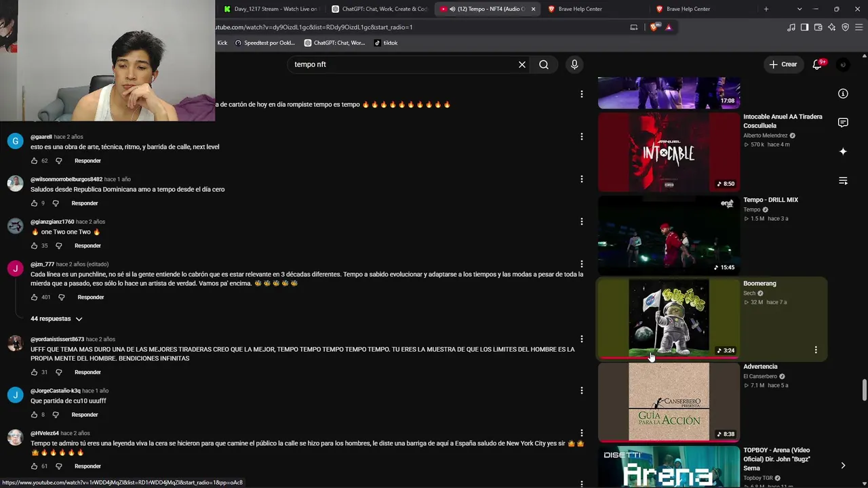Open the queue list icon in right panel
Viewport: 868px width, 488px height.
pos(843,181)
